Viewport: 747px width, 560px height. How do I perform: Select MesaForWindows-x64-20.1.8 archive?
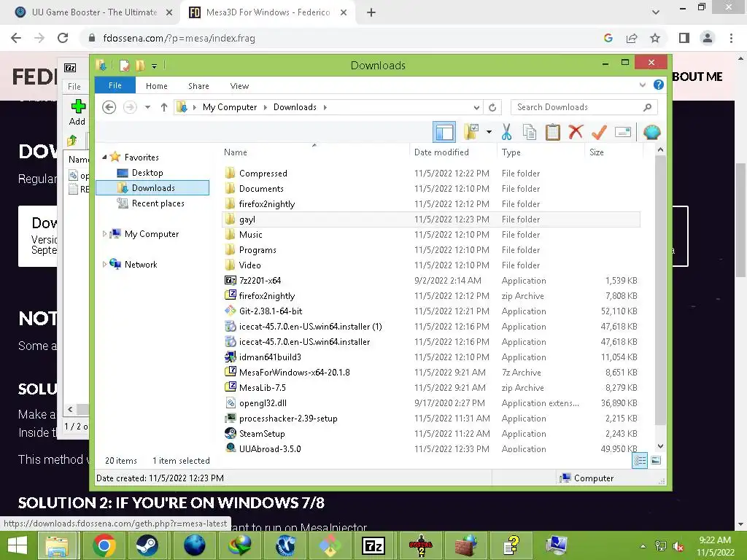pos(294,373)
